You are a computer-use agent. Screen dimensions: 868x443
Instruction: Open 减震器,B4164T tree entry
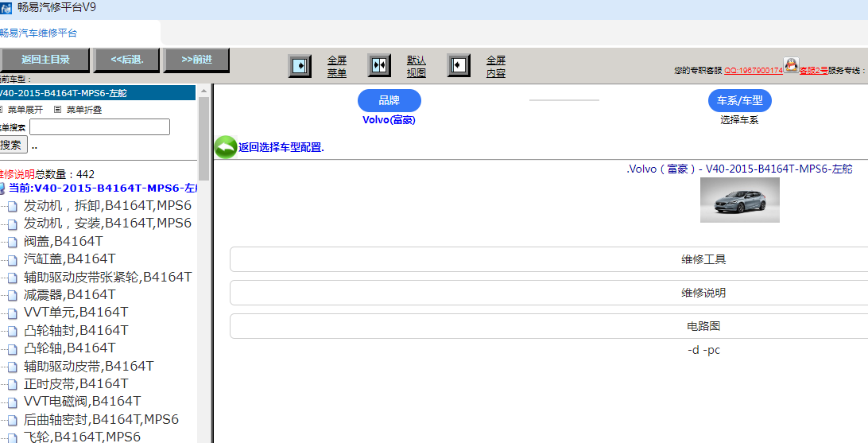click(70, 294)
